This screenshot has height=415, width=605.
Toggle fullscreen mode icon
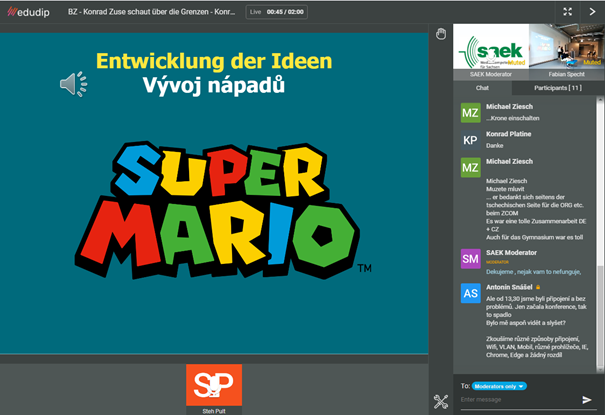point(567,12)
